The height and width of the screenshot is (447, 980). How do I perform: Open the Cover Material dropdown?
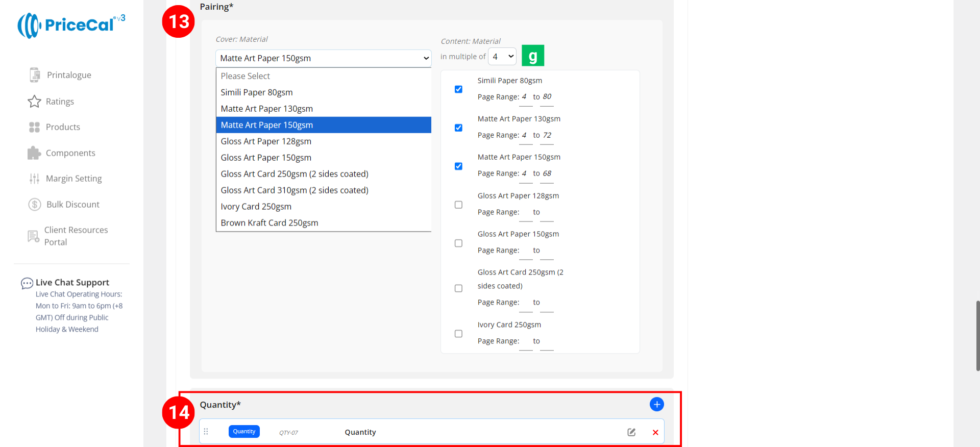click(x=324, y=58)
